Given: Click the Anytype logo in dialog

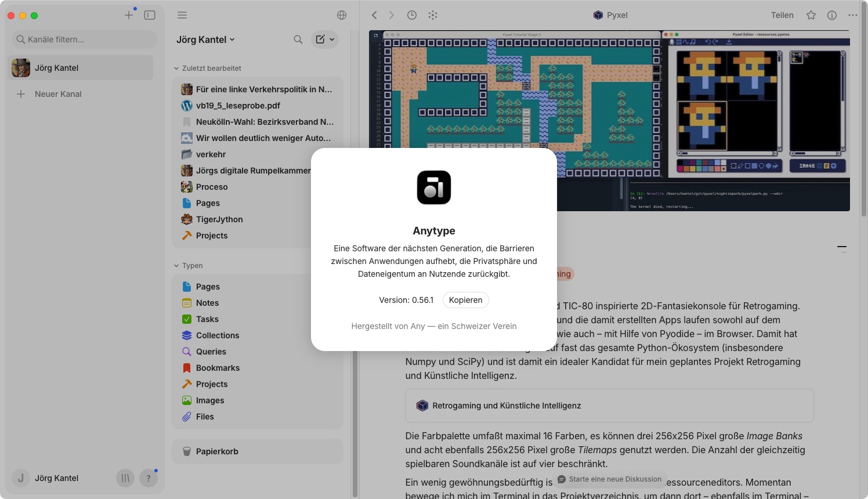Looking at the screenshot, I should [x=434, y=187].
